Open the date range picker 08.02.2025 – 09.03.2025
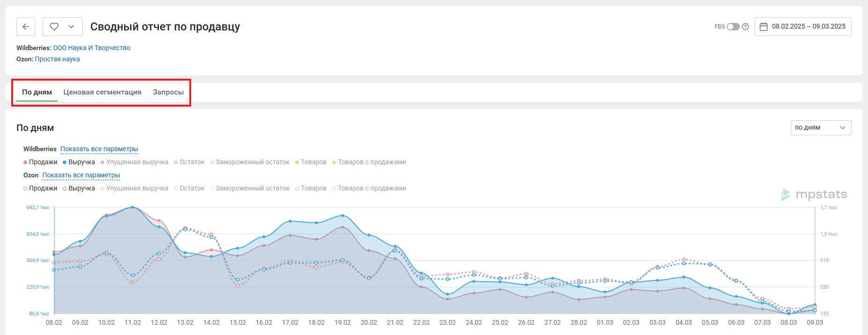The width and height of the screenshot is (868, 335). point(803,27)
